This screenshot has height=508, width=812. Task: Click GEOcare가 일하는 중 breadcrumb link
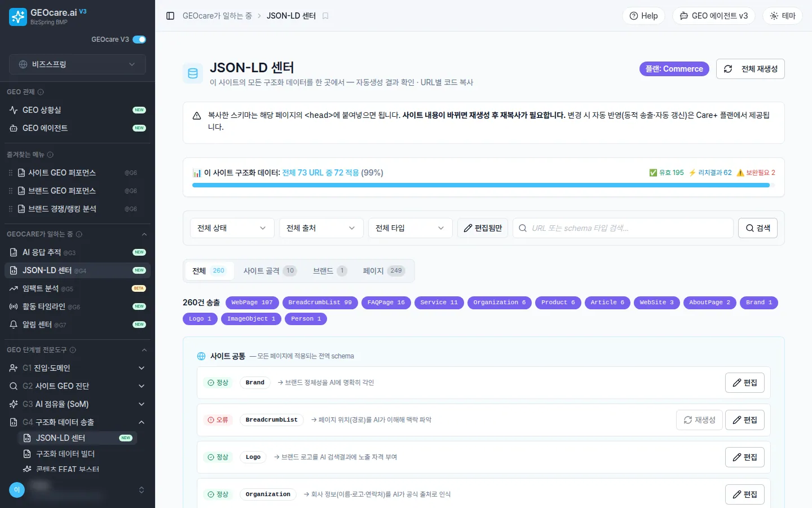pos(217,16)
